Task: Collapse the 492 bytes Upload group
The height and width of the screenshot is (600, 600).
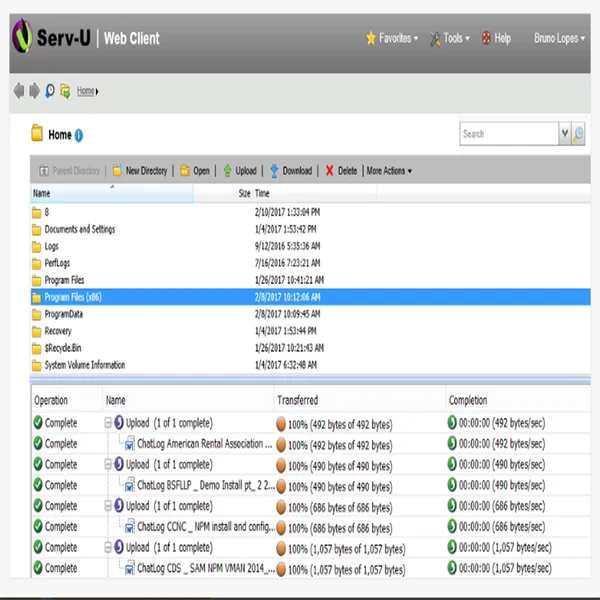Action: (x=108, y=423)
